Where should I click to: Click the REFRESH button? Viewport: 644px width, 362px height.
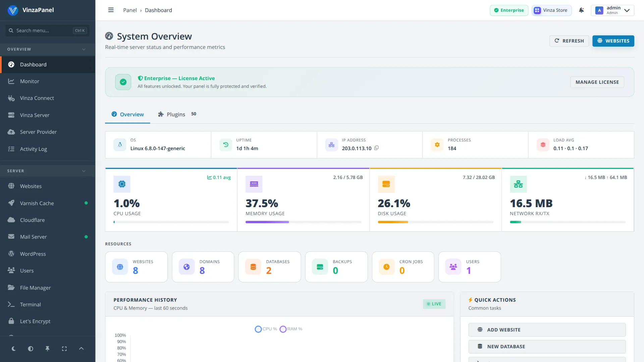569,41
